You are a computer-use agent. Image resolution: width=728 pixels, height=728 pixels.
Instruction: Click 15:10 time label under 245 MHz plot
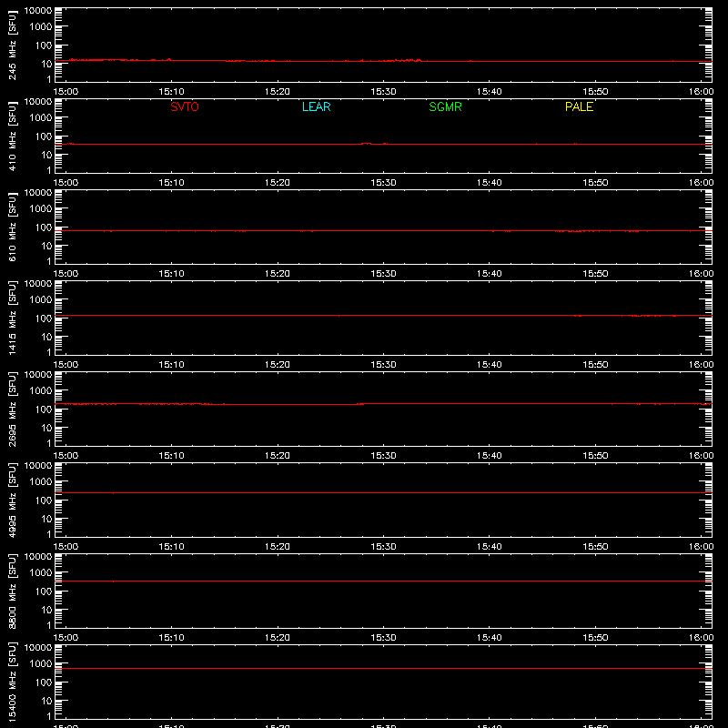click(x=171, y=92)
